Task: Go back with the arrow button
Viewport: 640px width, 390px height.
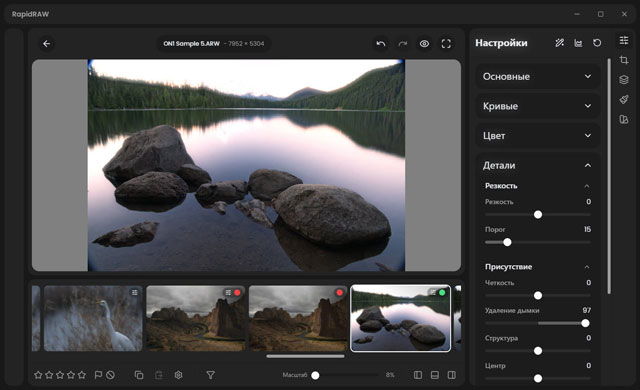Action: [47, 44]
